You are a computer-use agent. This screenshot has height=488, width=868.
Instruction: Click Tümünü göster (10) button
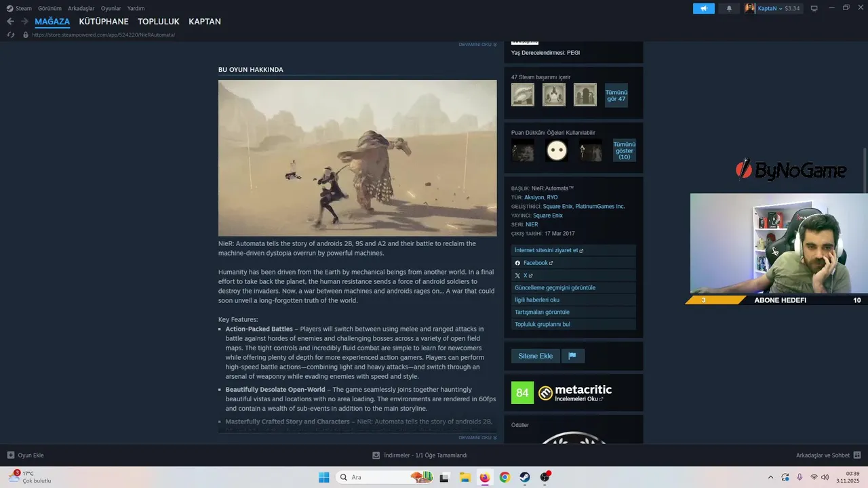coord(625,150)
